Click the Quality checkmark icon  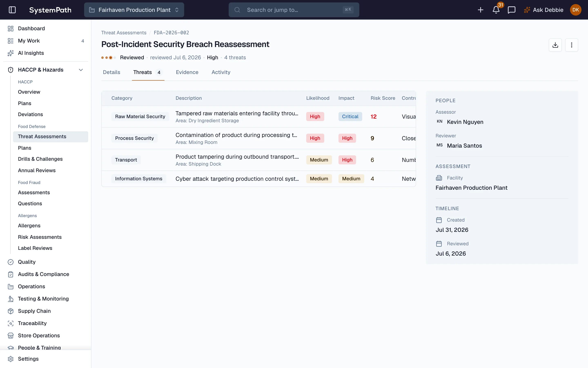coord(11,262)
